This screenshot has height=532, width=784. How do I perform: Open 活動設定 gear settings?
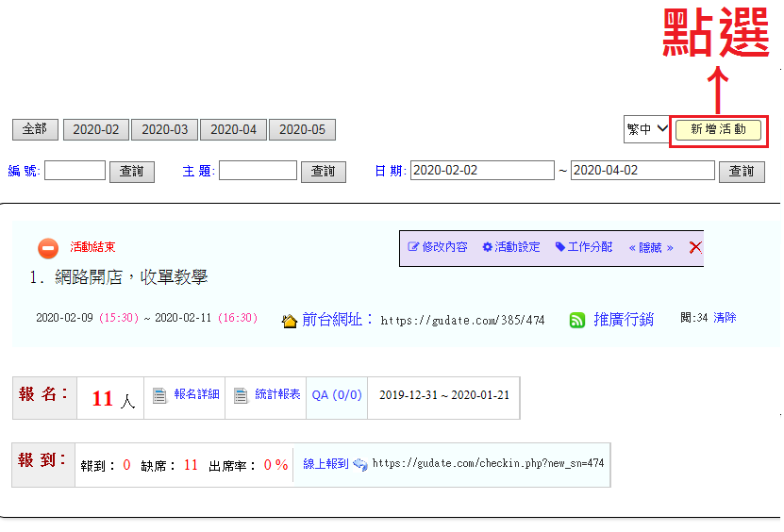pyautogui.click(x=510, y=247)
